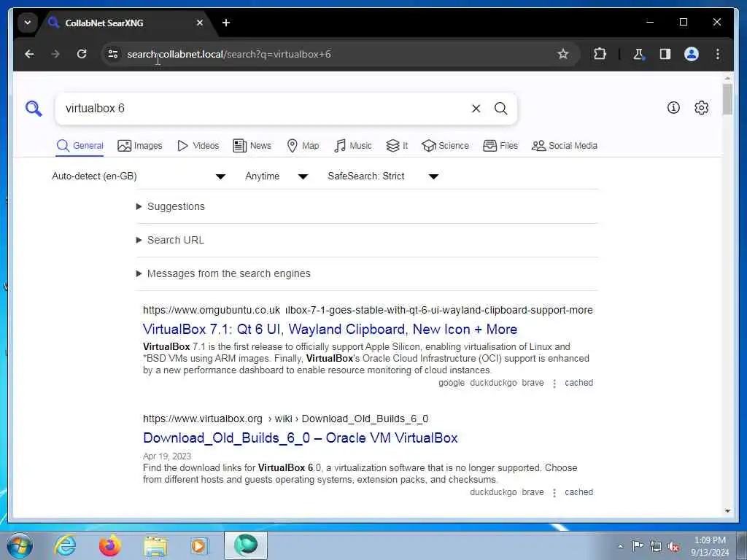This screenshot has width=747, height=560.
Task: Launch Internet Explorer from taskbar
Action: point(65,545)
